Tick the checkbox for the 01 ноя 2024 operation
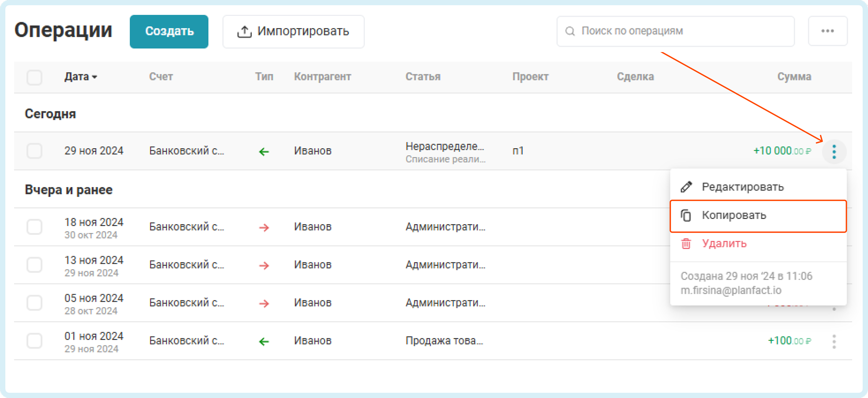Viewport: 868px width, 398px height. point(34,341)
